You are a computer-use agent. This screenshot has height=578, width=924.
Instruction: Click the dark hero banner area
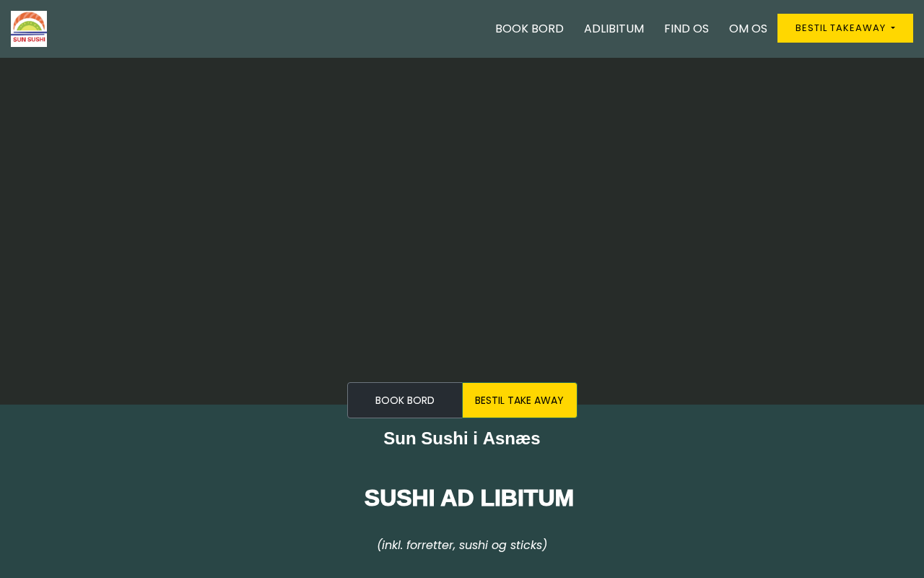point(462,217)
